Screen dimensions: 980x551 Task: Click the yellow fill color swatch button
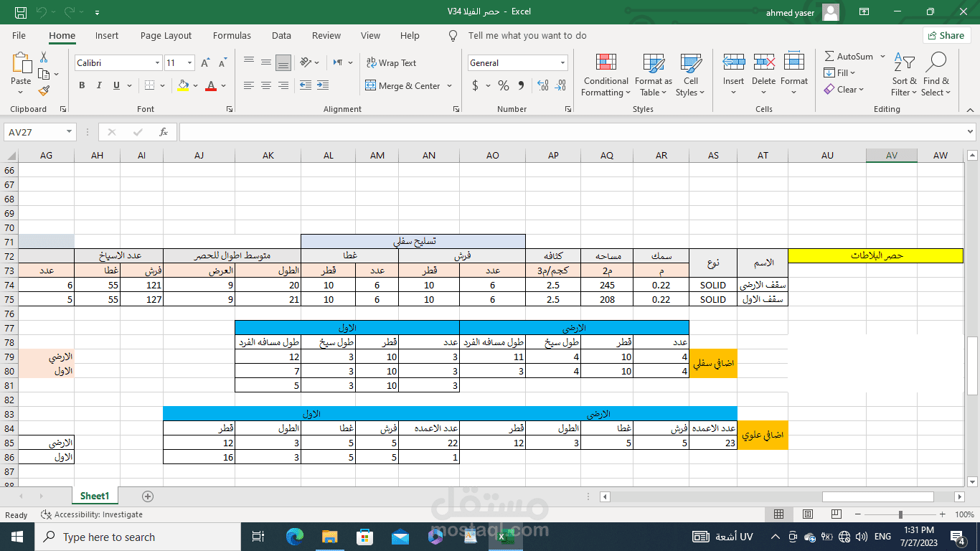[x=183, y=85]
